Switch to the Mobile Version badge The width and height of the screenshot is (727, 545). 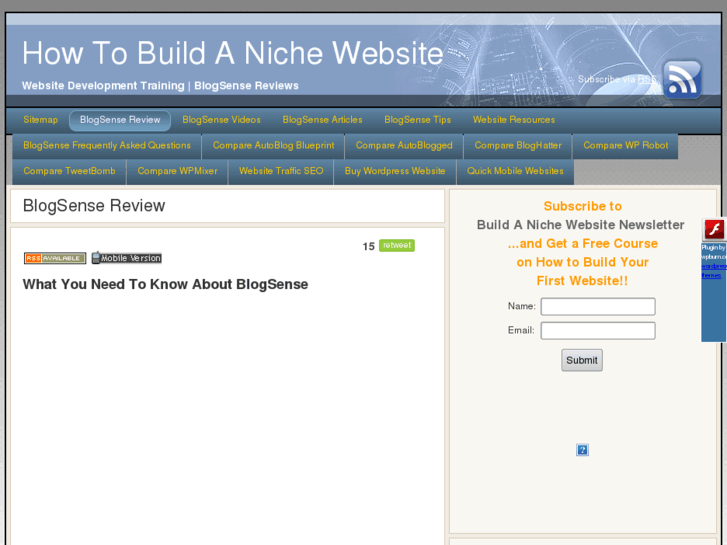pos(127,258)
